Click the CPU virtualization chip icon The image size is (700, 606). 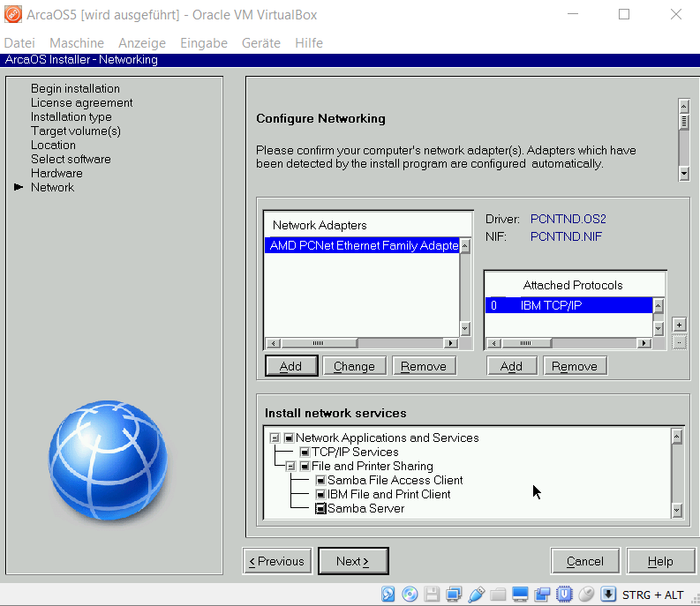[x=564, y=594]
